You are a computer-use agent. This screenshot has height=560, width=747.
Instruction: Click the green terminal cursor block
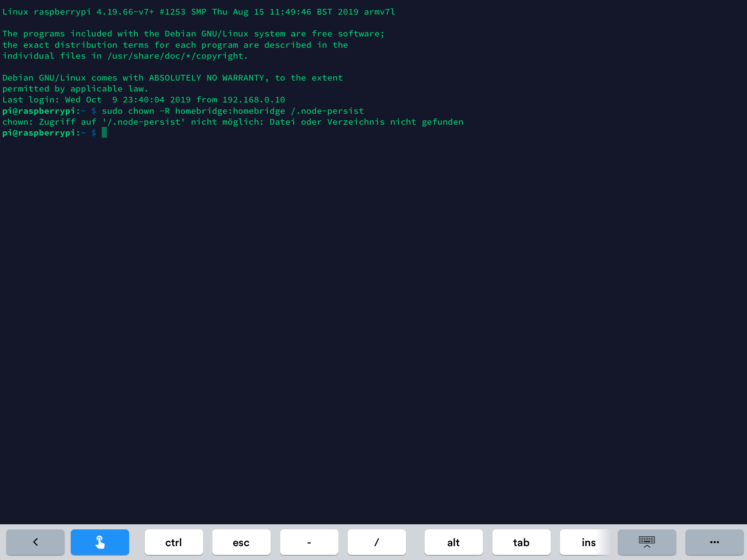[x=104, y=133]
